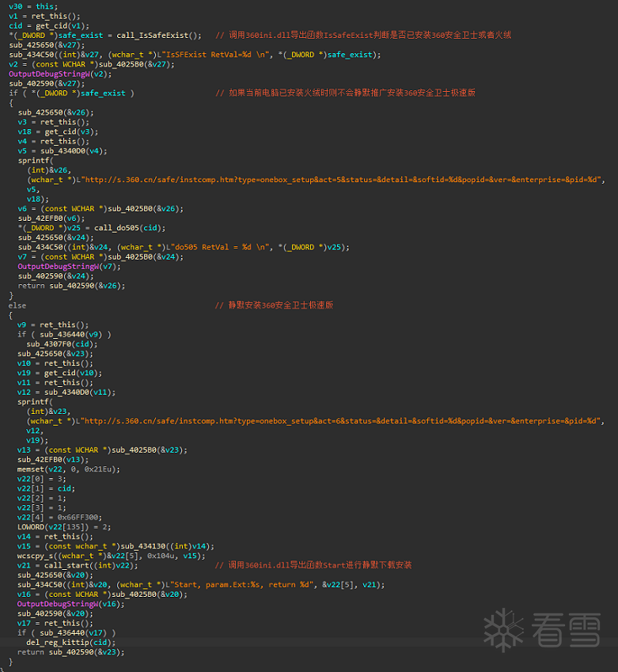Select the line 'v22[0] = 3;'

(42, 479)
